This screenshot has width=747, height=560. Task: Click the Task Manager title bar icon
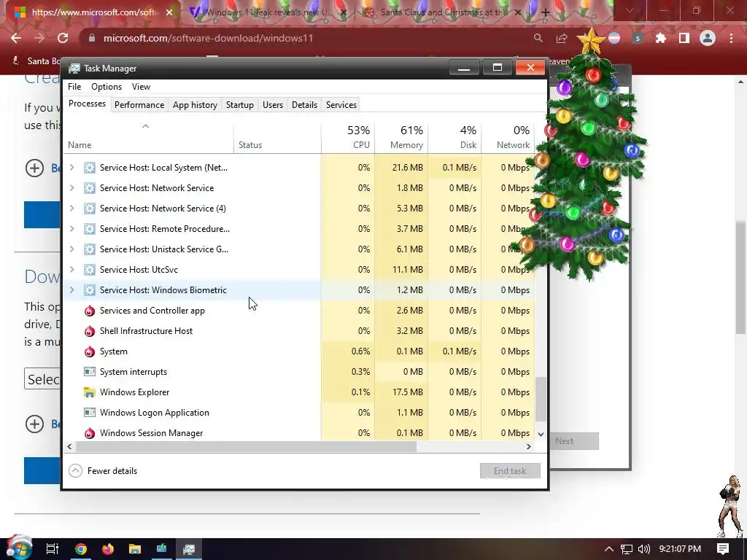(x=74, y=69)
